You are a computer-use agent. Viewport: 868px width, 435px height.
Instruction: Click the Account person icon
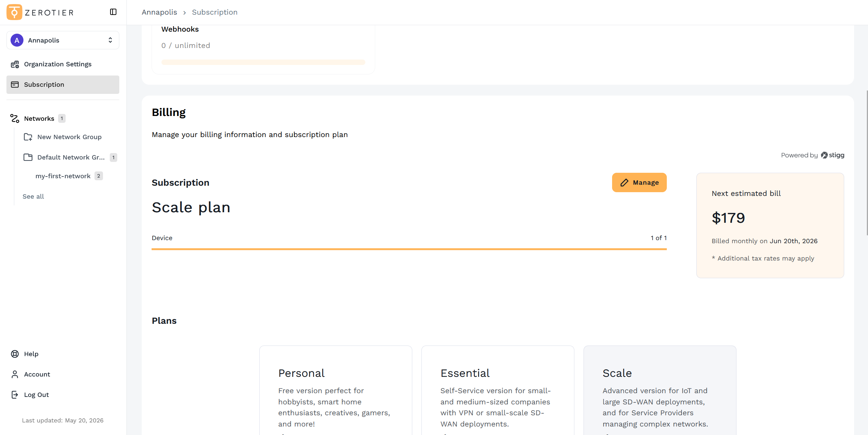click(x=15, y=374)
